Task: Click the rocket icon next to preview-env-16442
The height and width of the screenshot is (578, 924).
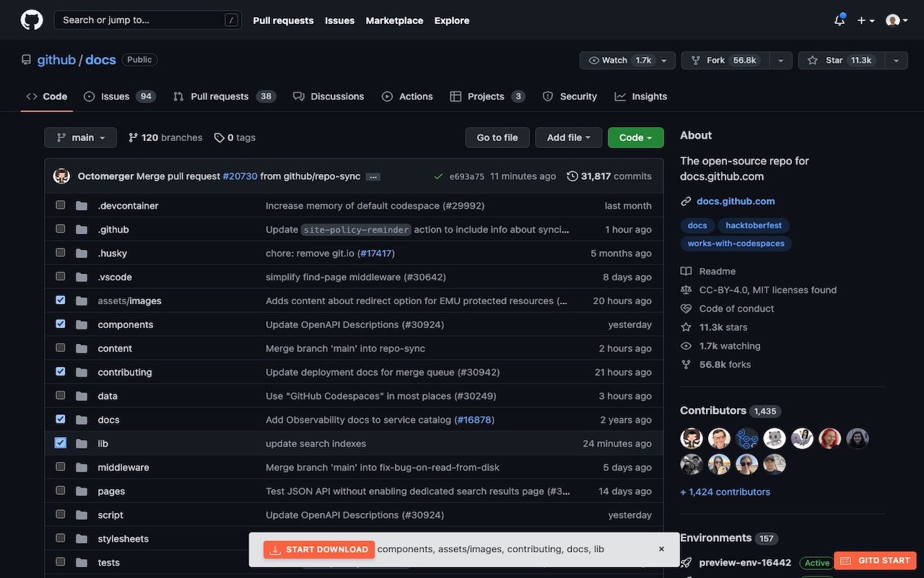Action: click(684, 562)
